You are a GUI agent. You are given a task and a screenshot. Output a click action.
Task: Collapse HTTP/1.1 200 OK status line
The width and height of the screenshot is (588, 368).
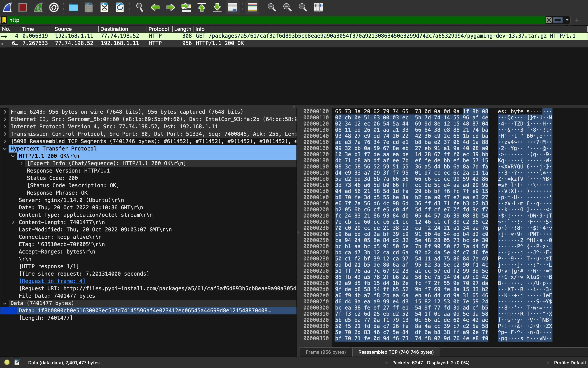(13, 156)
